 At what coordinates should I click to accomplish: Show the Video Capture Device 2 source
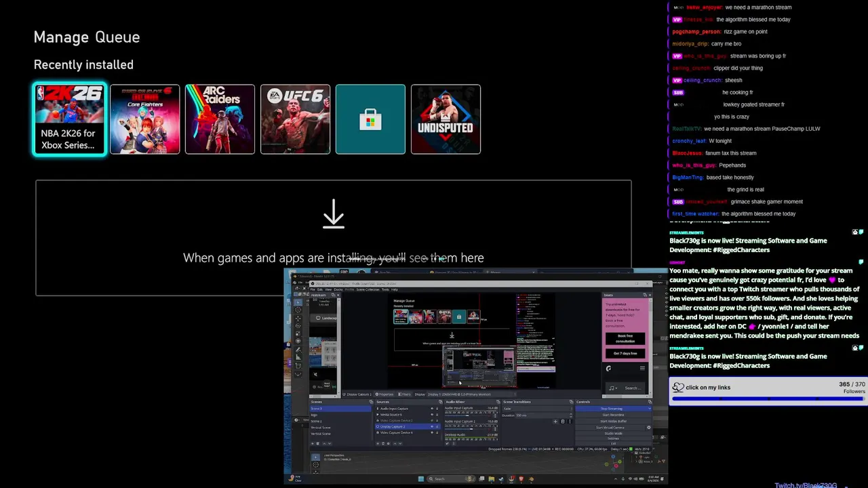pos(432,421)
